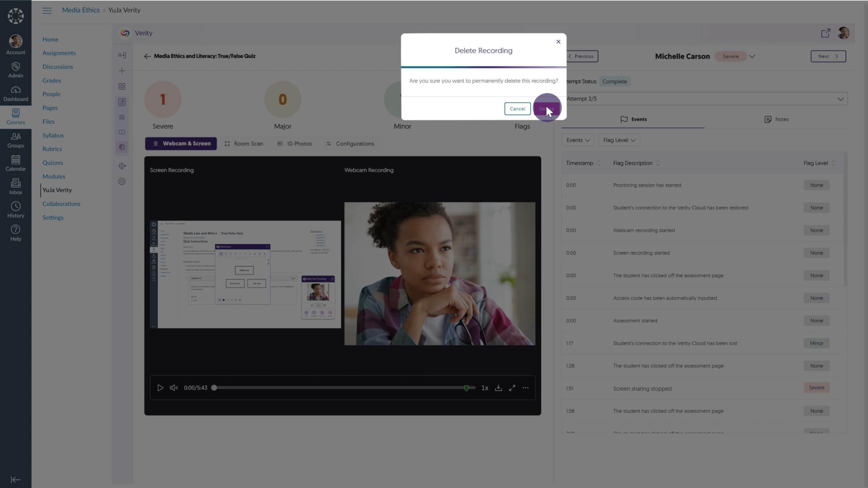Go back with the quiz arrow
868x488 pixels.
147,56
